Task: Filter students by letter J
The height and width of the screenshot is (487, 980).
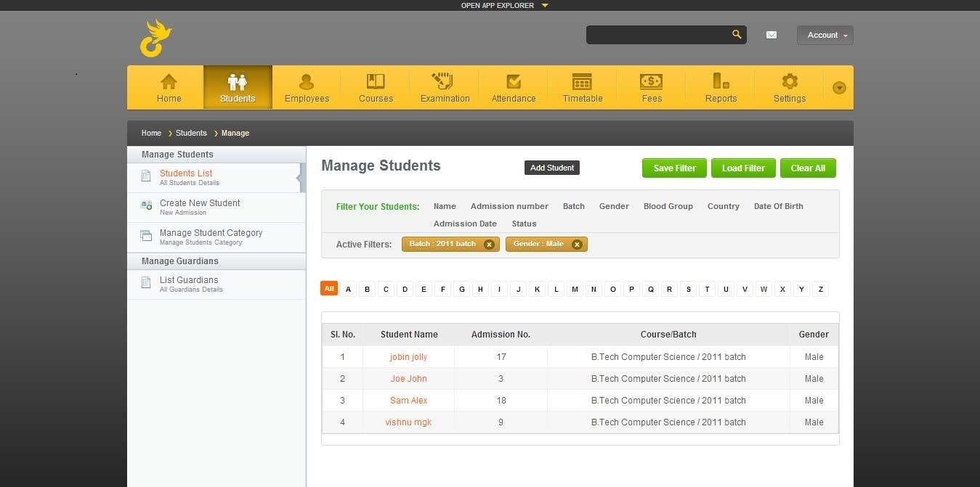Action: point(519,289)
